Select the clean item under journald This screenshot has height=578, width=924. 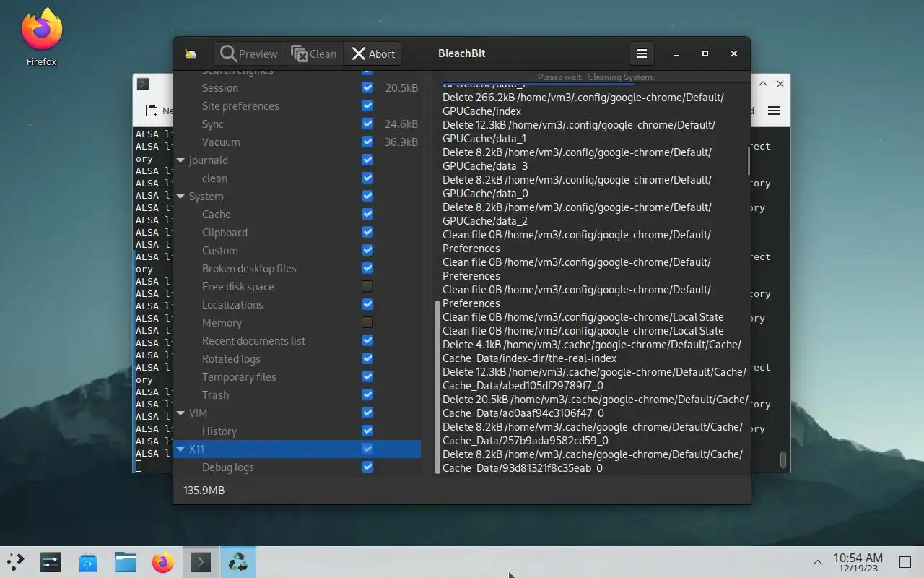click(x=214, y=178)
